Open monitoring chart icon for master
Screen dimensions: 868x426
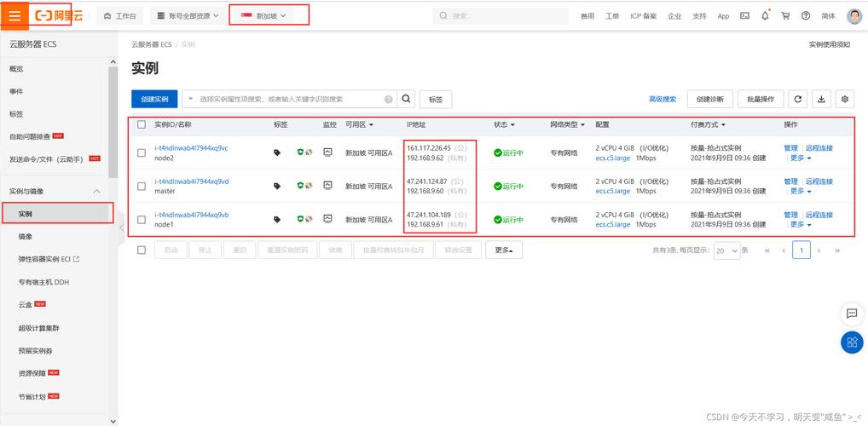click(327, 186)
